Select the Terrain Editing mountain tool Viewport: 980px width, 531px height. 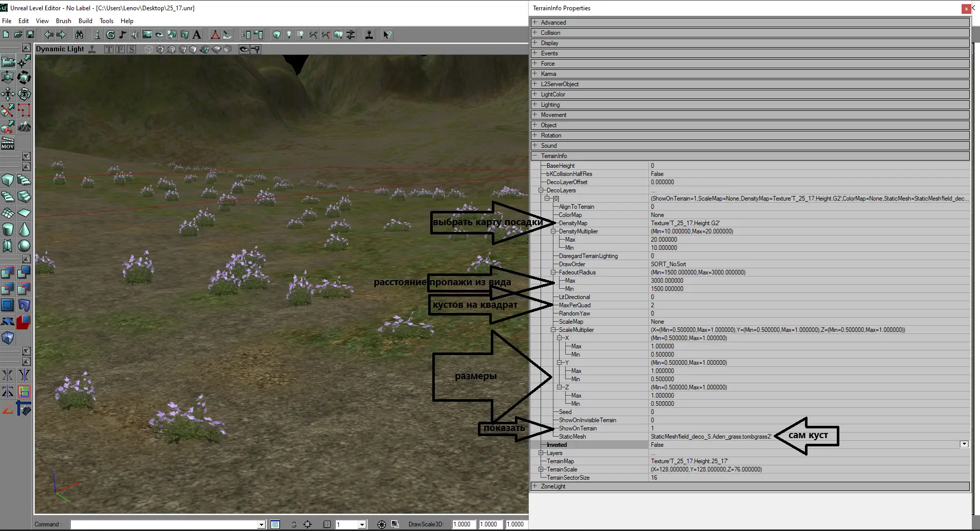click(25, 127)
